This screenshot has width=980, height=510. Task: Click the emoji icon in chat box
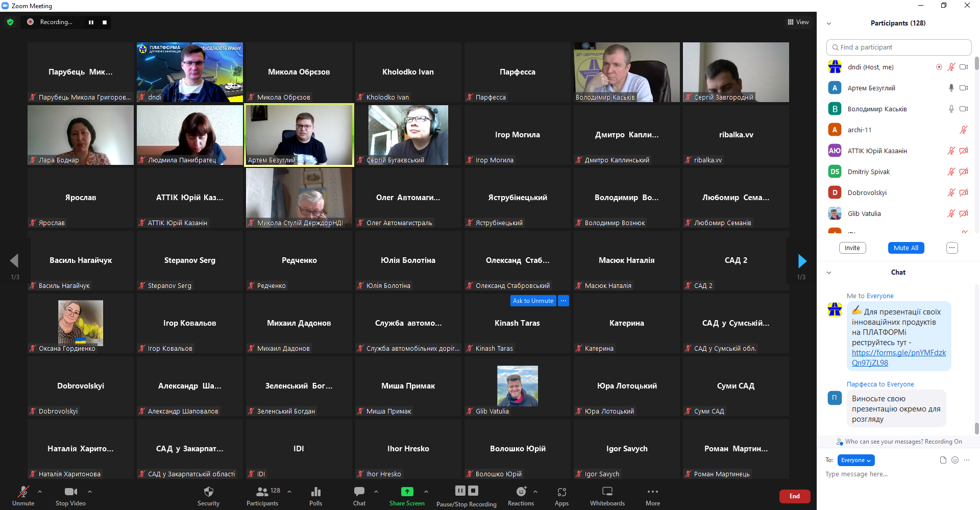pos(955,460)
